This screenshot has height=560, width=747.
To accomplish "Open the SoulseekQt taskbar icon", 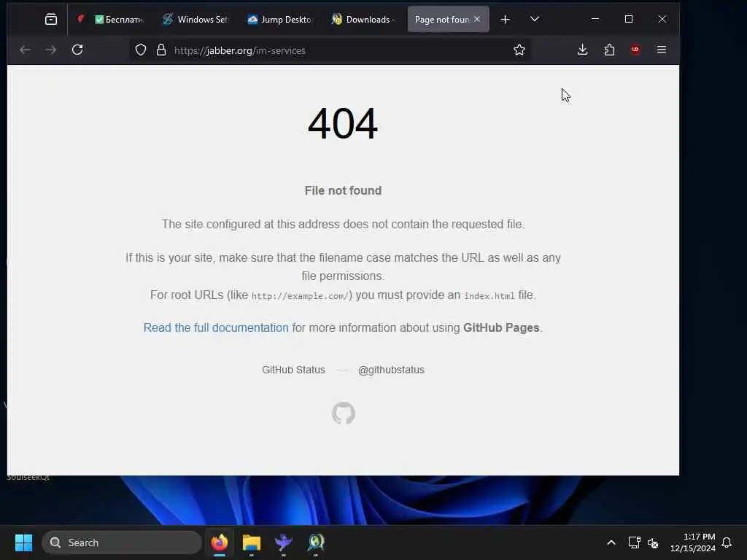I will (x=315, y=542).
